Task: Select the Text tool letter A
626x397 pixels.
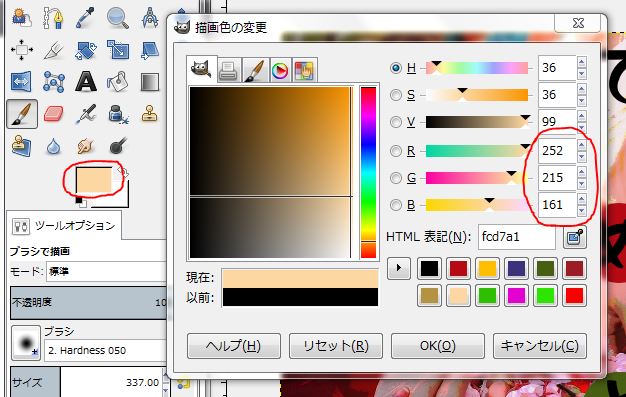Action: pos(86,82)
